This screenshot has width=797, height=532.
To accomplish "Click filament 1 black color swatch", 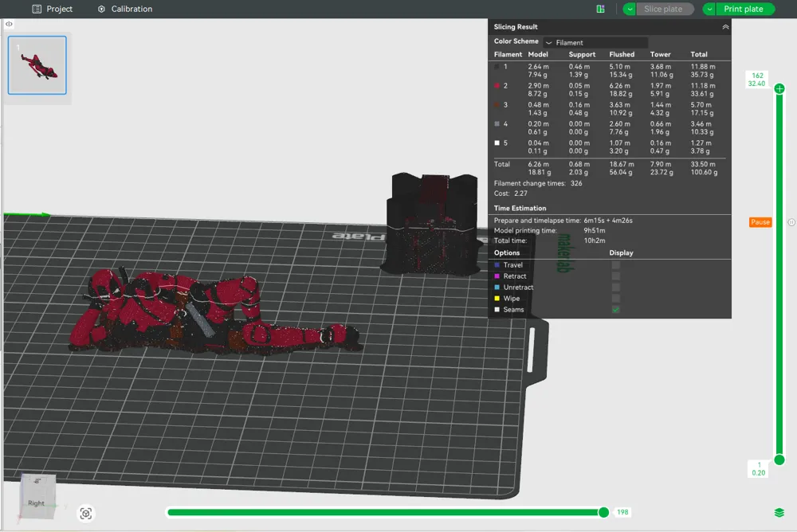I will [497, 67].
